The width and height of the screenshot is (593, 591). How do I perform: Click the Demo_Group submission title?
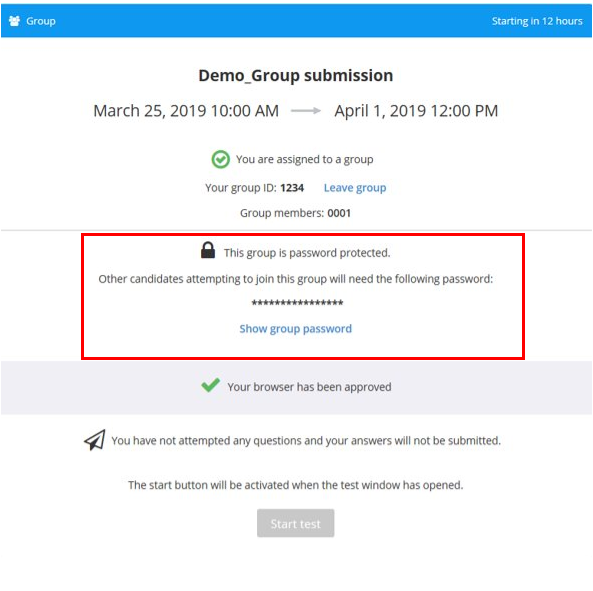[296, 75]
